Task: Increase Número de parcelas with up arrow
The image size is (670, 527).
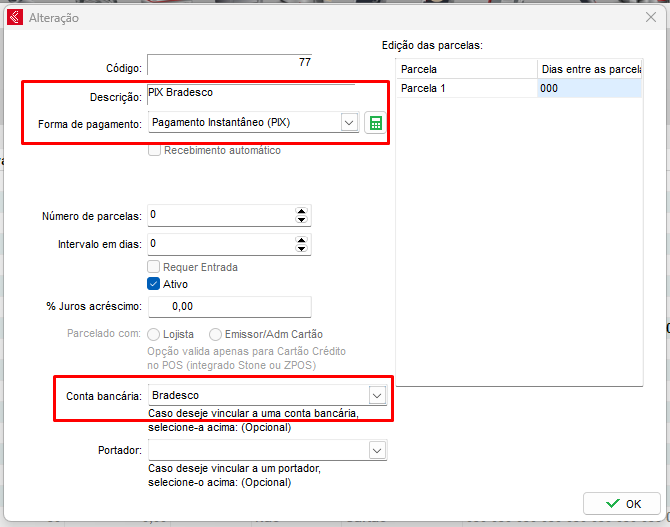Action: [302, 211]
